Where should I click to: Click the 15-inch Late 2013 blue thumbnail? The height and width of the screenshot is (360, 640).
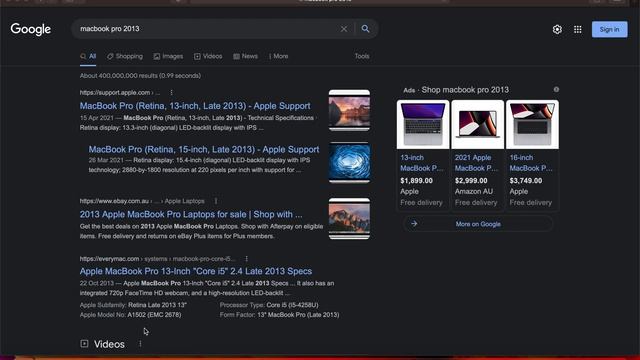coord(349,162)
